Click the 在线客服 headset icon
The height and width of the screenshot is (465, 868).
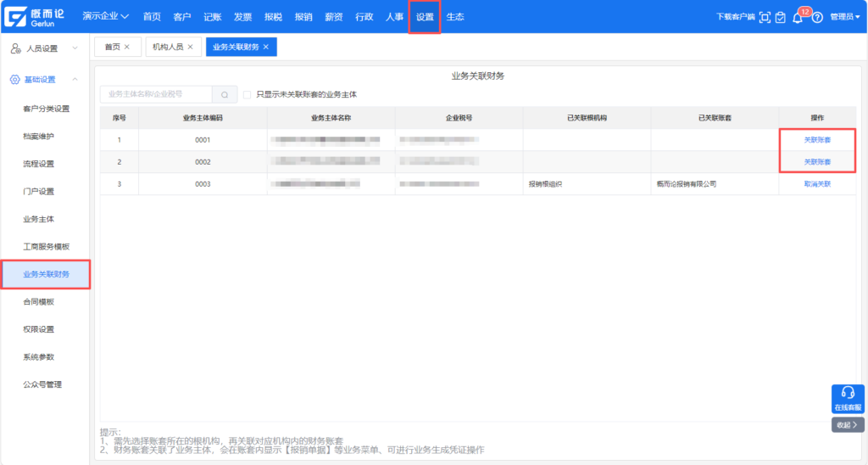click(848, 392)
